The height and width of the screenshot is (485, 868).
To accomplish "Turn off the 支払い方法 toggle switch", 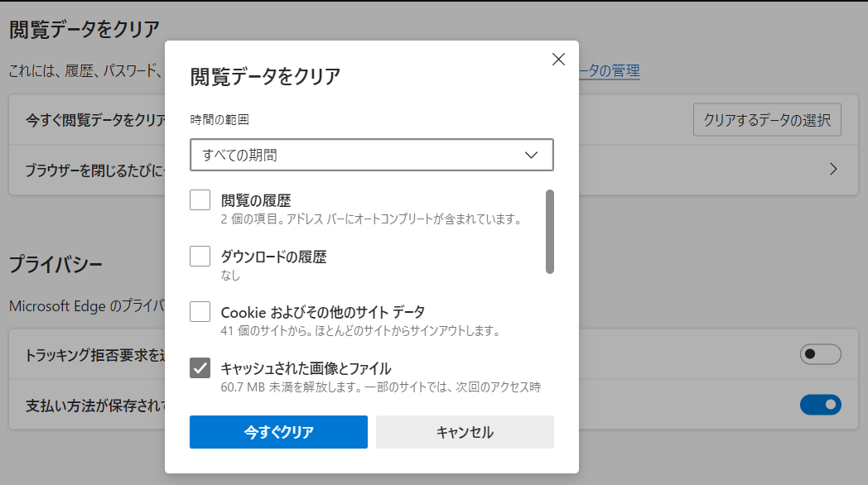I will [x=820, y=405].
